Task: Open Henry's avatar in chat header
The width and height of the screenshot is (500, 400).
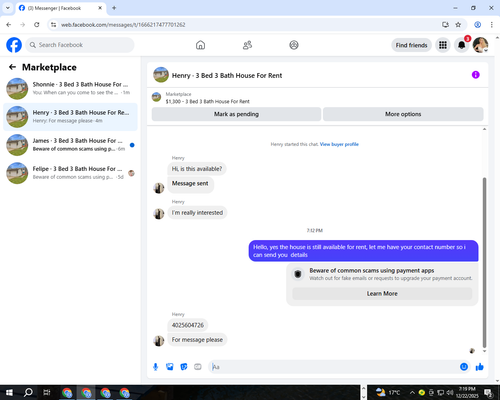Action: pyautogui.click(x=161, y=75)
